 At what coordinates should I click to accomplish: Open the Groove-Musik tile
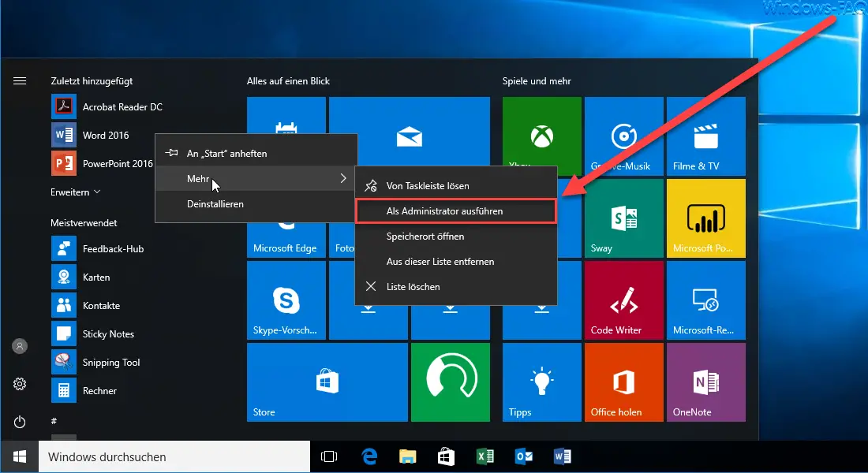point(624,136)
